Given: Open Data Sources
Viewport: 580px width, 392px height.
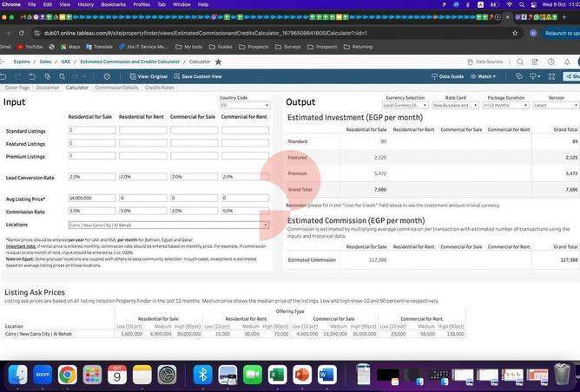Looking at the screenshot, I should coord(485,62).
